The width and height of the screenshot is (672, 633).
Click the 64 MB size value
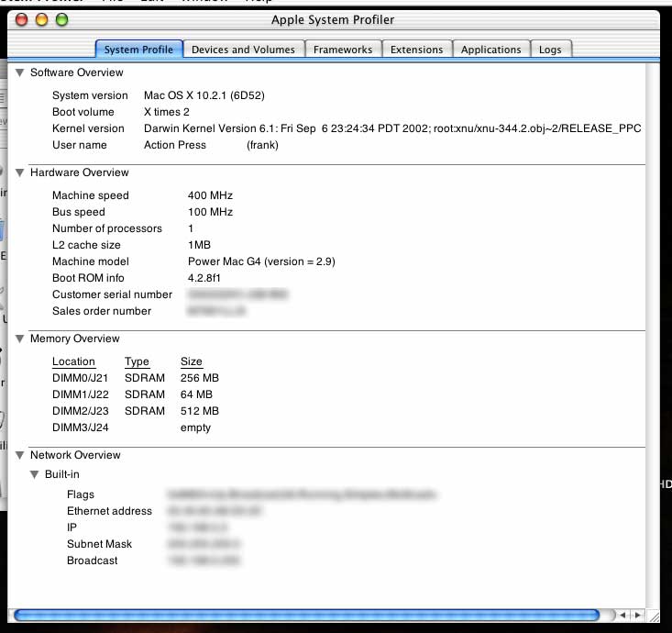point(196,394)
